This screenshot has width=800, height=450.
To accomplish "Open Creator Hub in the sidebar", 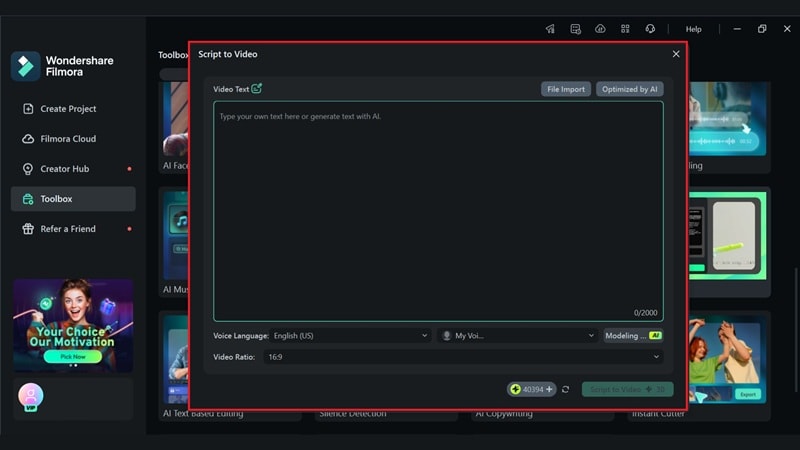I will [73, 169].
